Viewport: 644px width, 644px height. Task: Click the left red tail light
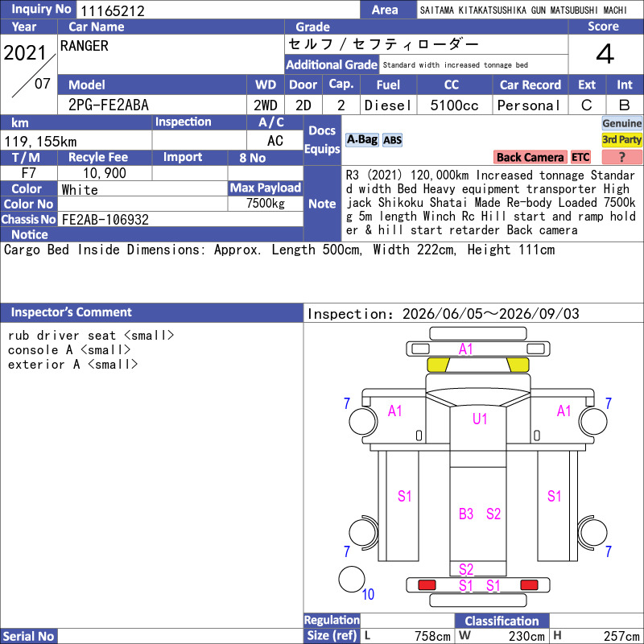[427, 585]
